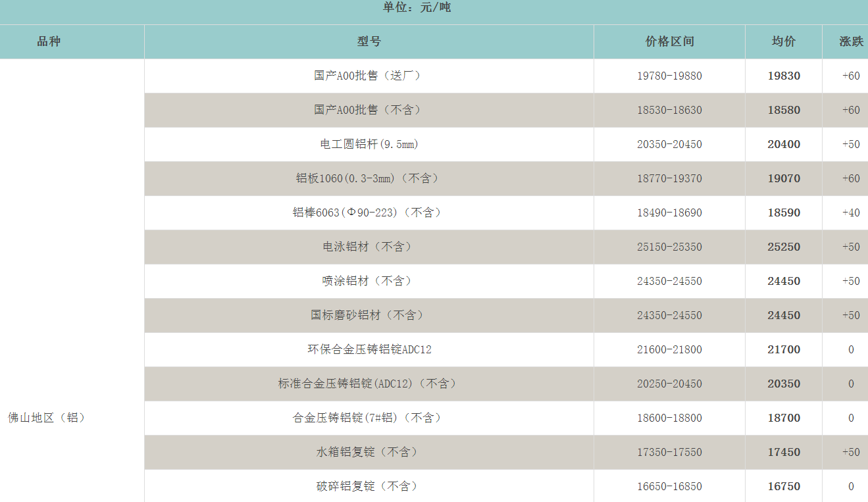Viewport: 868px width, 502px height.
Task: Click the 单位：元/吨 title bar
Action: (417, 8)
